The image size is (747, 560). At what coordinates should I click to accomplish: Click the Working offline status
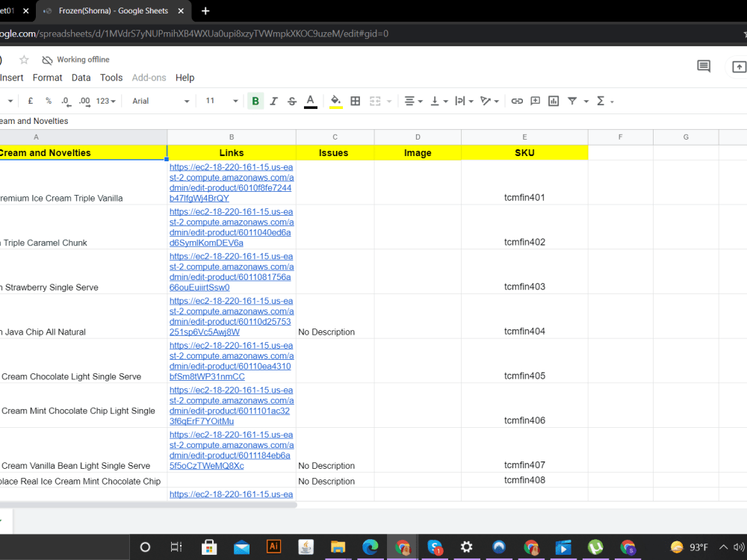[76, 60]
